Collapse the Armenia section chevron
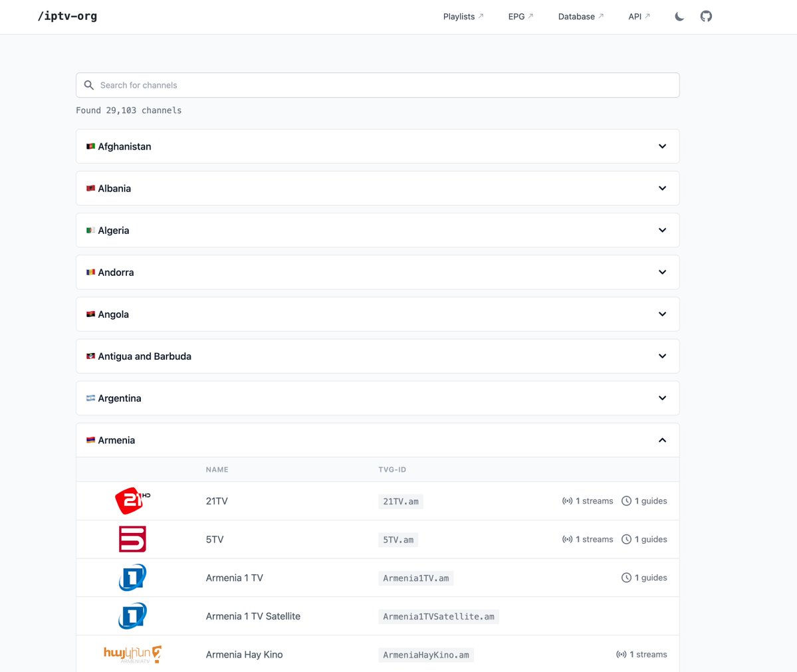This screenshot has width=797, height=672. tap(662, 440)
